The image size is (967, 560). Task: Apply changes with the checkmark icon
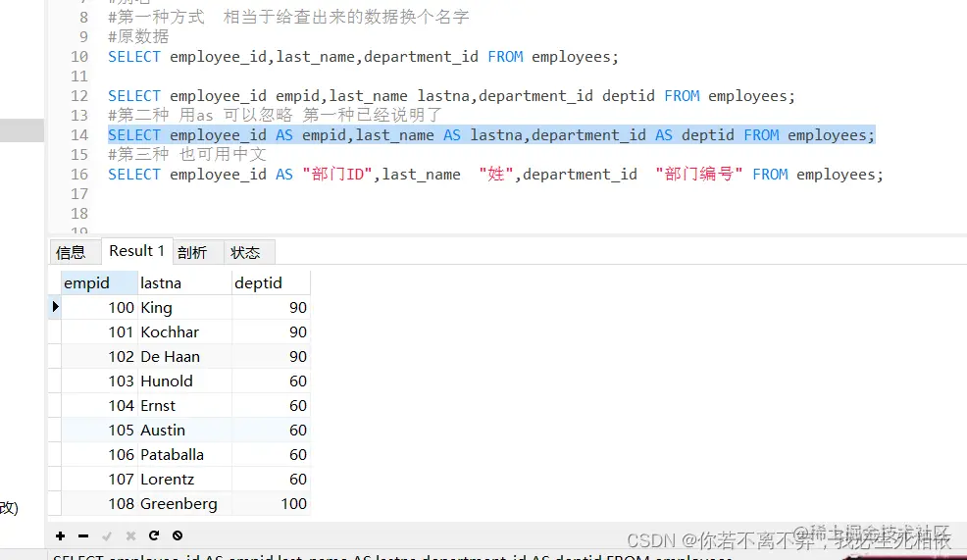[107, 535]
